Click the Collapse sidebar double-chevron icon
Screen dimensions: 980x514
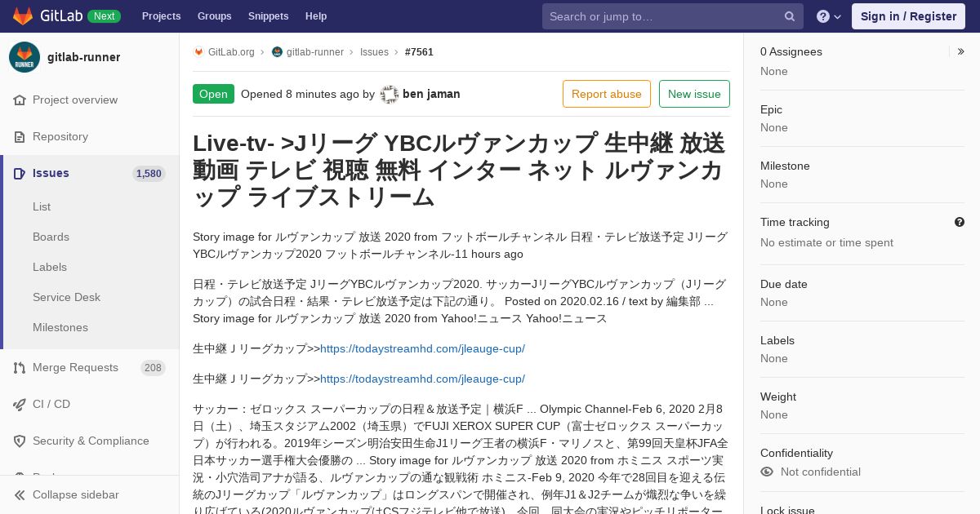pos(20,494)
